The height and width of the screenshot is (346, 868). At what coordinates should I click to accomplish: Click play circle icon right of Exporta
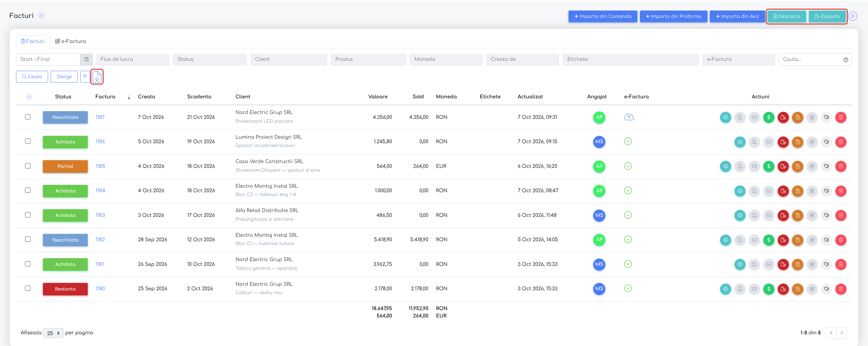point(853,16)
